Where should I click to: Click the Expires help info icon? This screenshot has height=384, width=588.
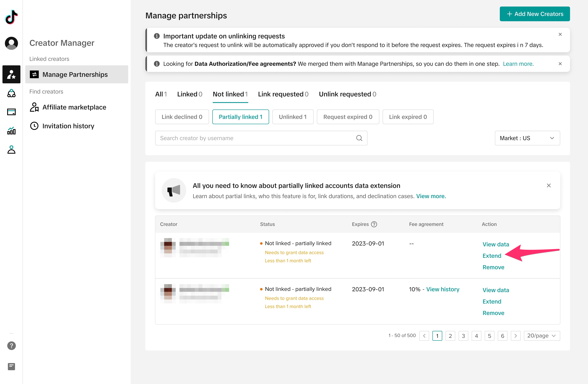[374, 224]
